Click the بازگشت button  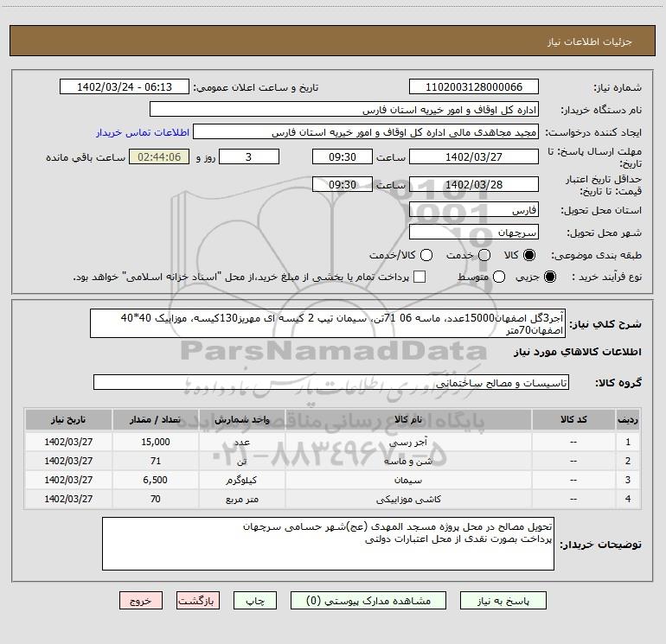click(x=198, y=601)
